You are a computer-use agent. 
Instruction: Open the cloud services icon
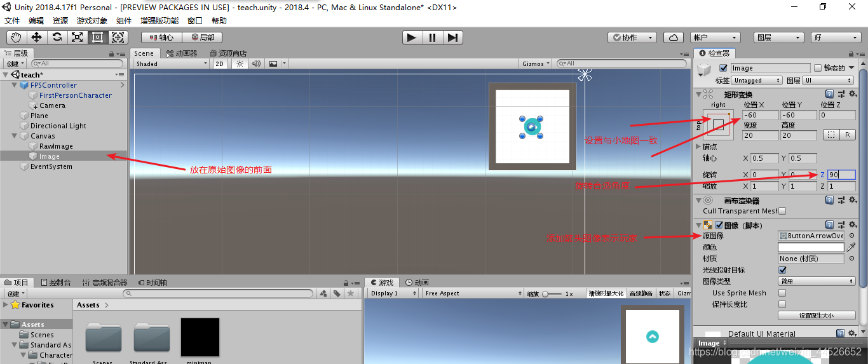674,37
